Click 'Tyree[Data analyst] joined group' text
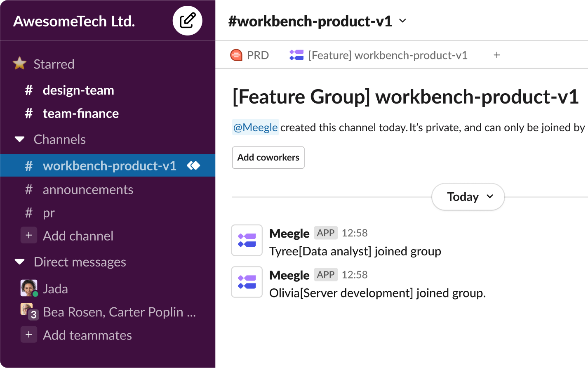588x368 pixels. click(355, 251)
